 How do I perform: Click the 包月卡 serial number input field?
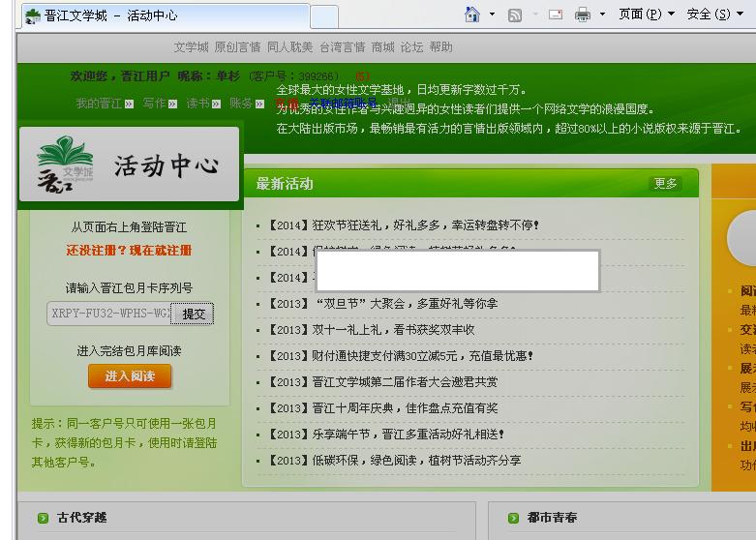click(109, 314)
